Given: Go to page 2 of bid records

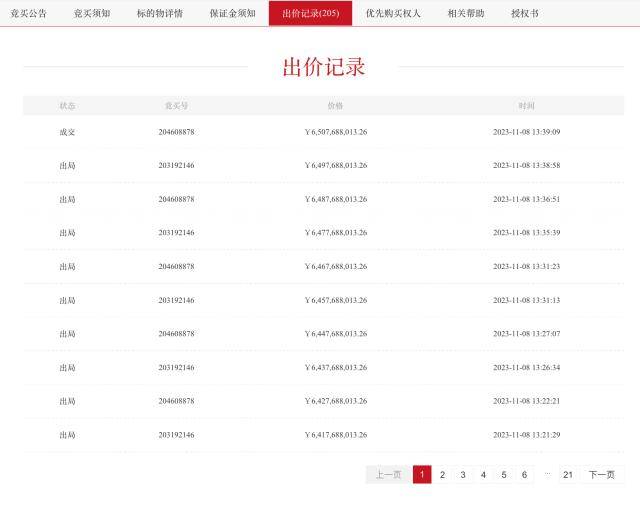Looking at the screenshot, I should click(442, 475).
